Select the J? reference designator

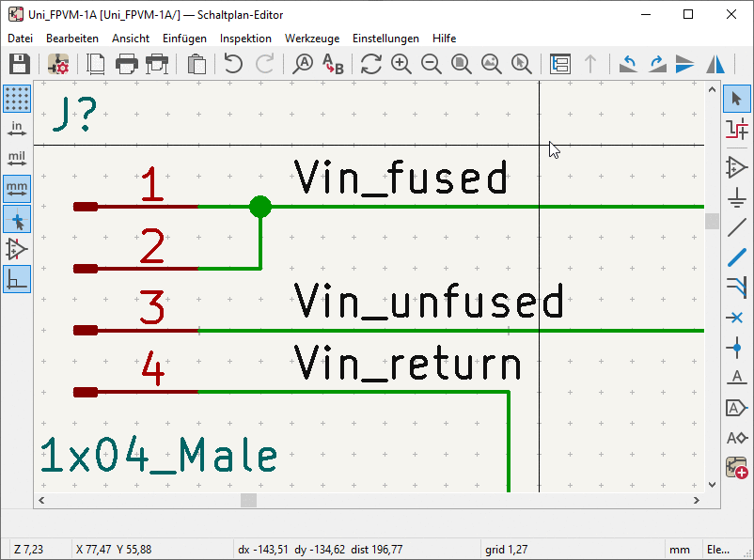click(75, 114)
